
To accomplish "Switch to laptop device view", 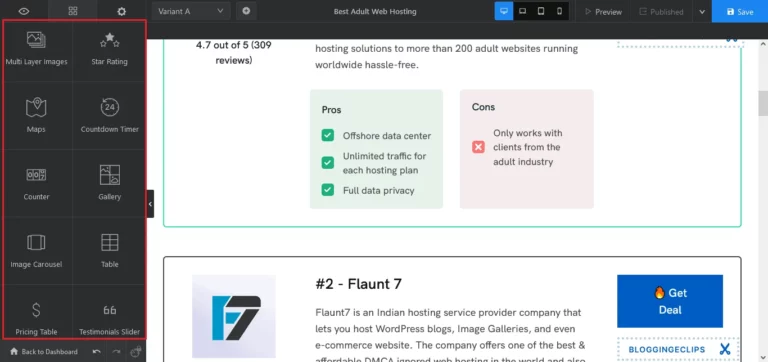I will (522, 11).
